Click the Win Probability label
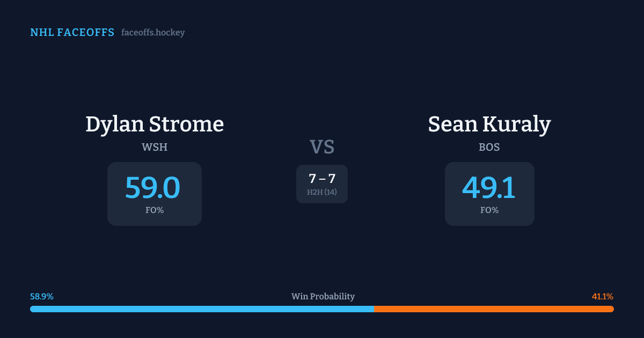This screenshot has width=644, height=338. click(x=323, y=297)
